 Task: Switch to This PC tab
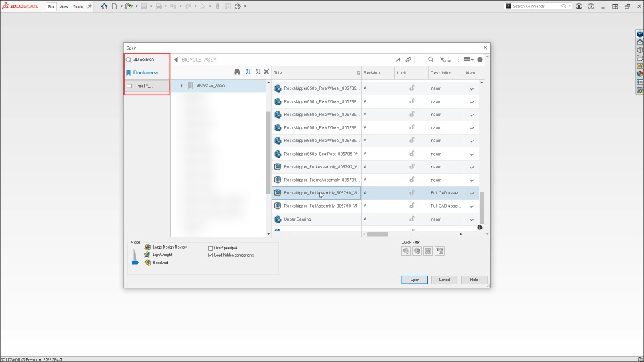click(148, 86)
